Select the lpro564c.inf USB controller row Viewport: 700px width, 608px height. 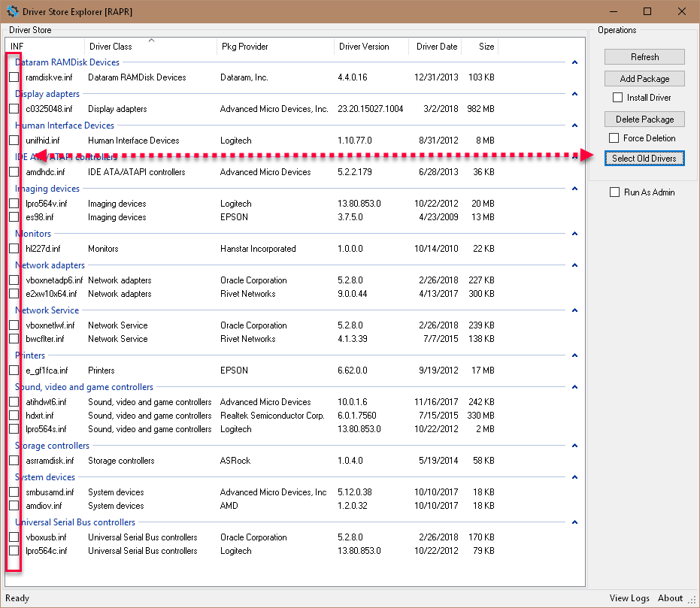[252, 551]
